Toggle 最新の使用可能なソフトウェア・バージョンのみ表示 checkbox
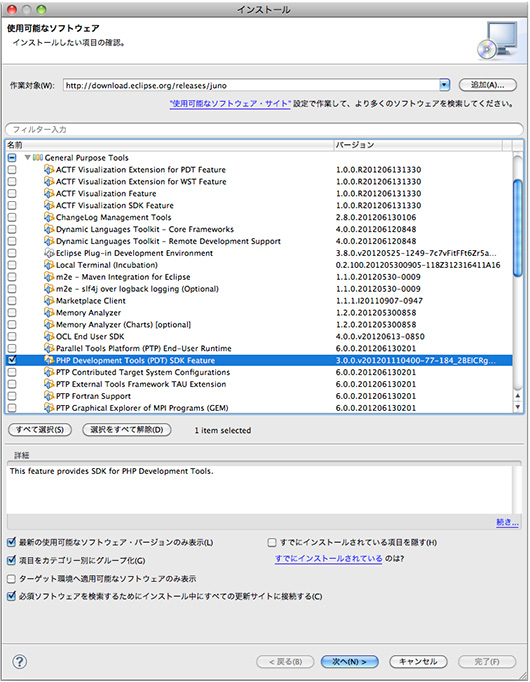Screen dimensions: 530x682 point(12,542)
